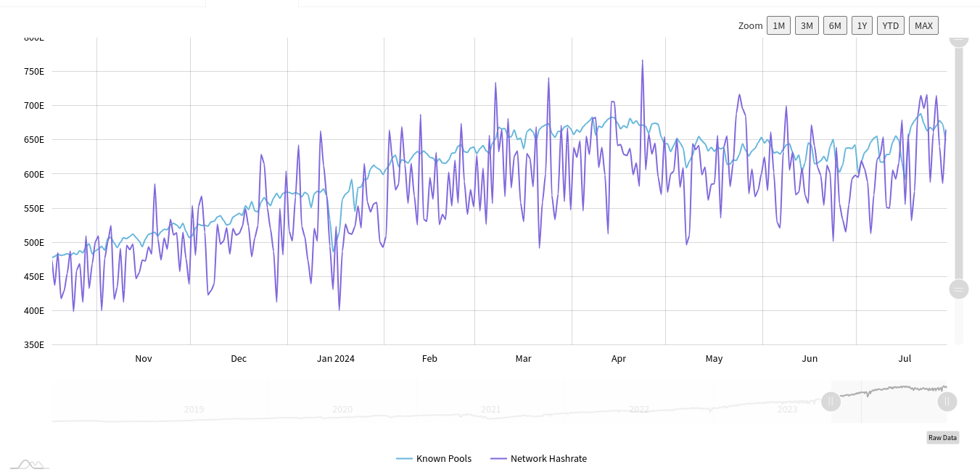Click the right navigator range handle
The height and width of the screenshot is (472, 980).
point(947,401)
